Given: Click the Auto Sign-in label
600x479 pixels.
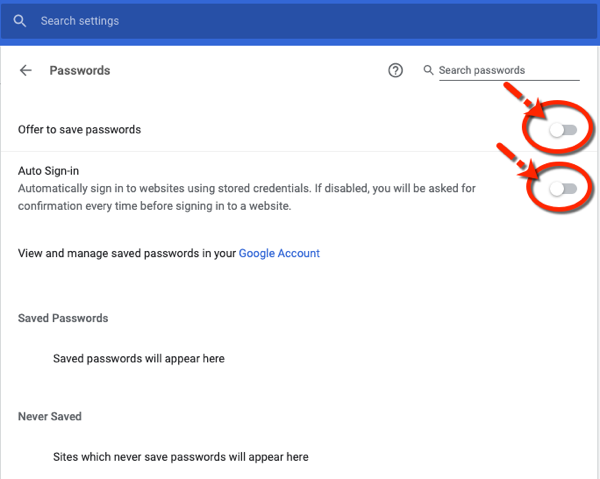Looking at the screenshot, I should pos(49,171).
